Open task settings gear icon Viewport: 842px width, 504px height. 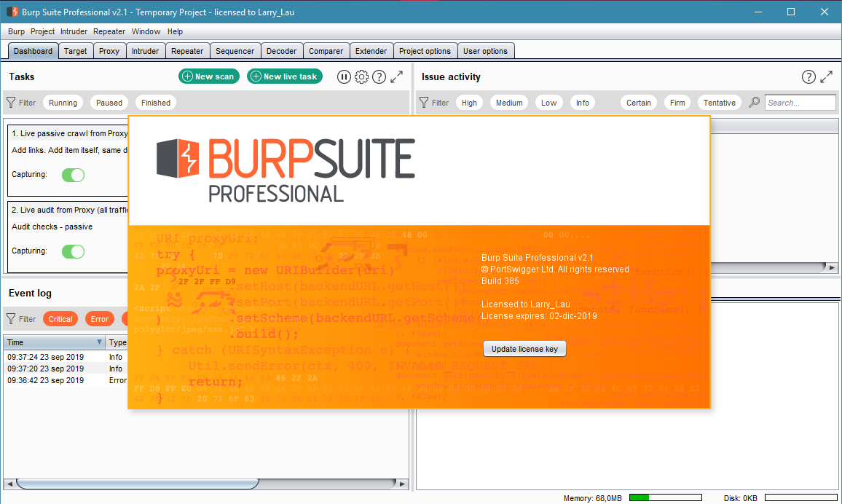[361, 76]
